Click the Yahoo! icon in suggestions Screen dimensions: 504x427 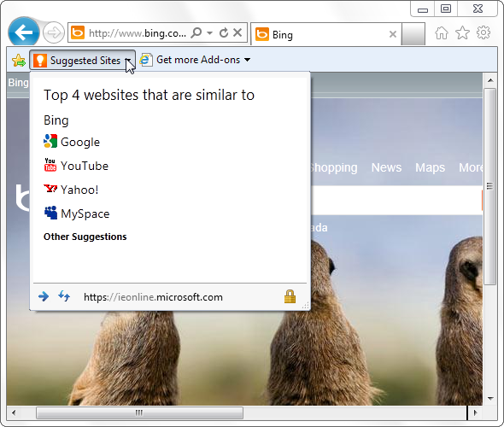pos(50,189)
